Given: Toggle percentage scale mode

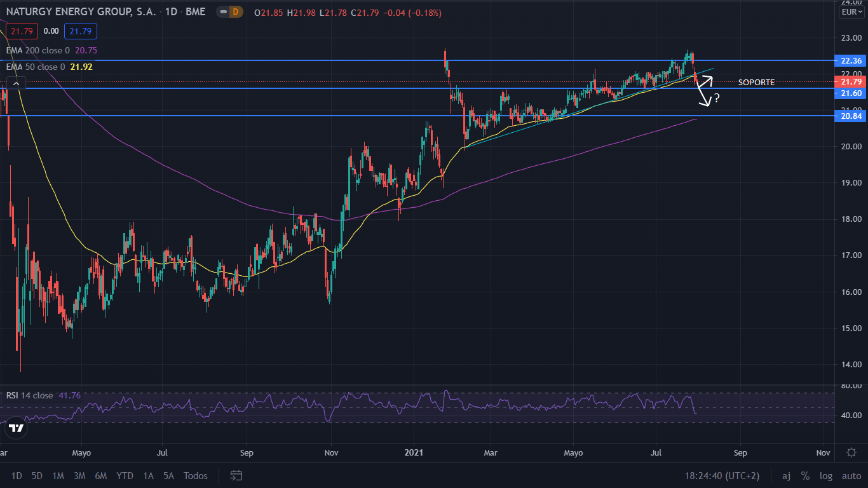Looking at the screenshot, I should pos(805,475).
